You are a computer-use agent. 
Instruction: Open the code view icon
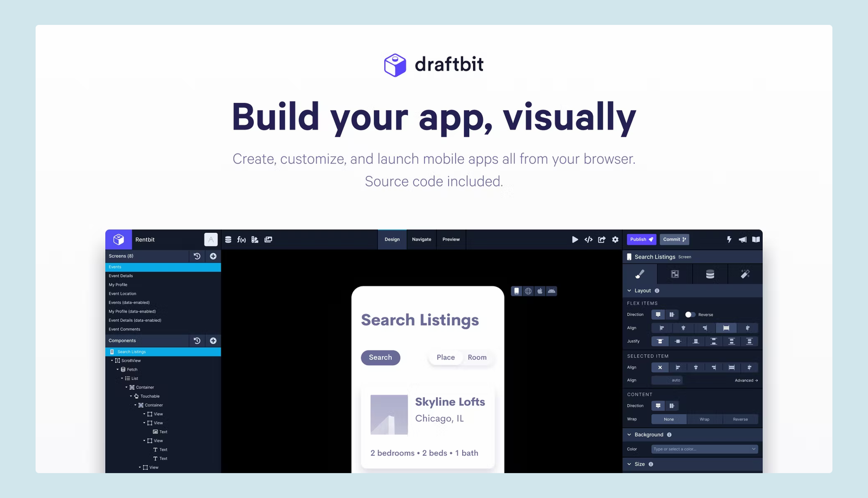589,239
